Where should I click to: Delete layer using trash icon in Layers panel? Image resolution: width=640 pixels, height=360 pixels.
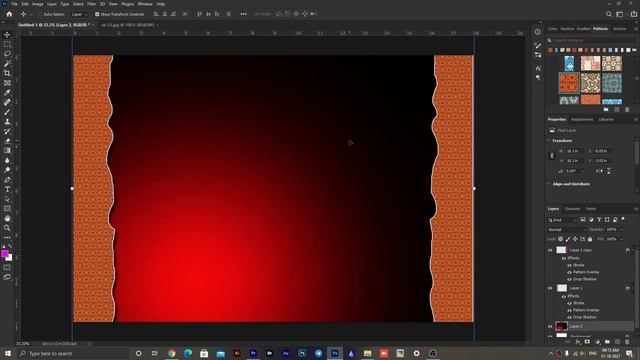click(x=627, y=342)
